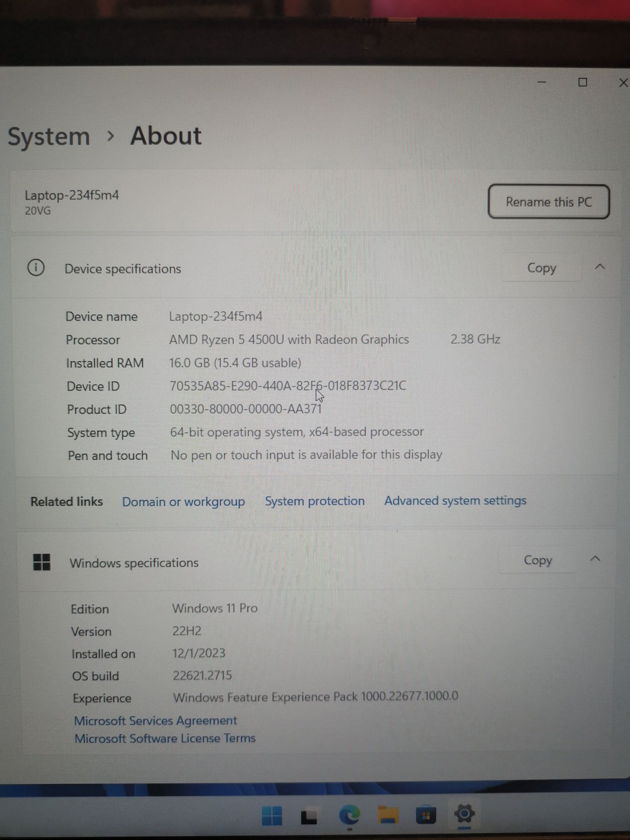
Task: Open File Explorer from taskbar
Action: pos(388,816)
